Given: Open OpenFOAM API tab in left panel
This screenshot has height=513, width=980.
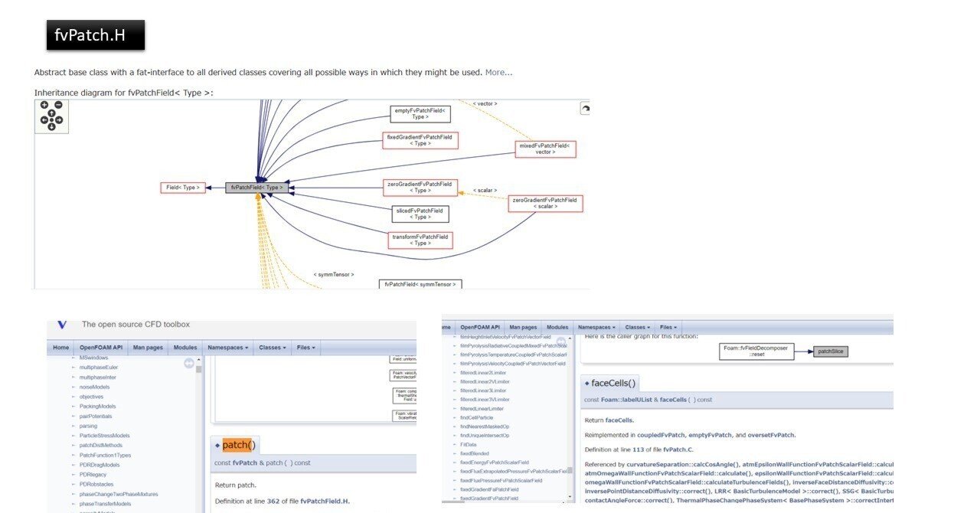Looking at the screenshot, I should click(101, 348).
